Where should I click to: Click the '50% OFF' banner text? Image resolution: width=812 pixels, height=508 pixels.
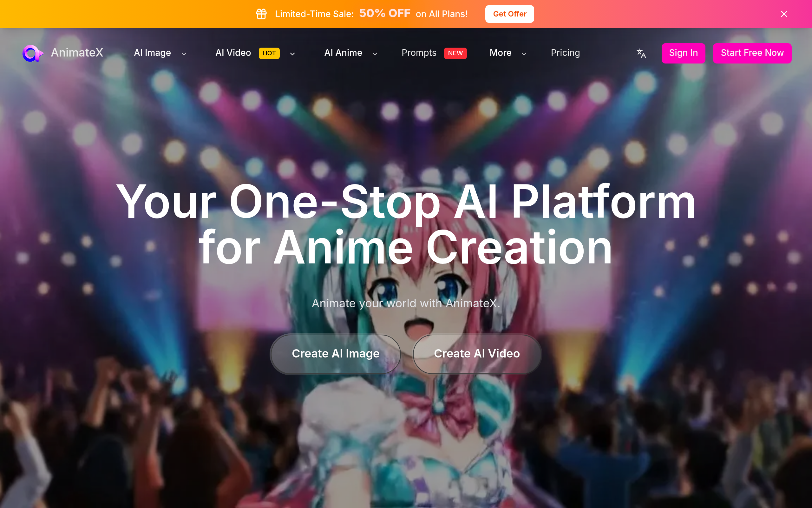[384, 13]
